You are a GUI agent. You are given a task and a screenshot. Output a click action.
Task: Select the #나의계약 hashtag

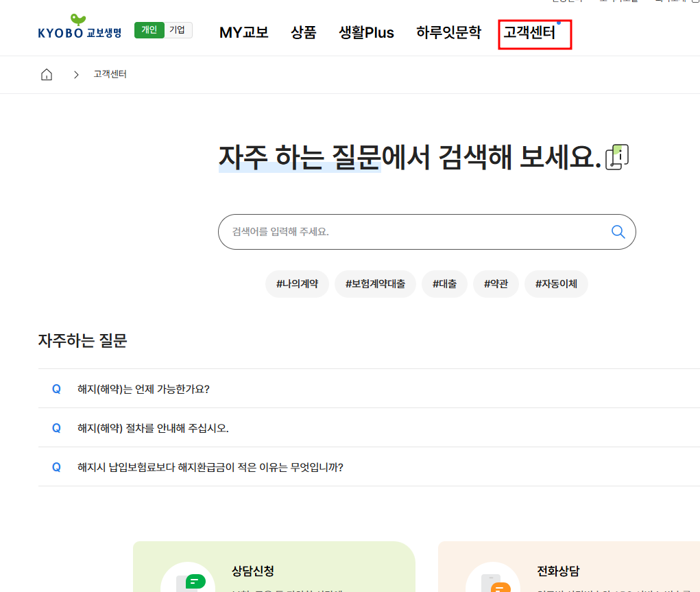298,284
